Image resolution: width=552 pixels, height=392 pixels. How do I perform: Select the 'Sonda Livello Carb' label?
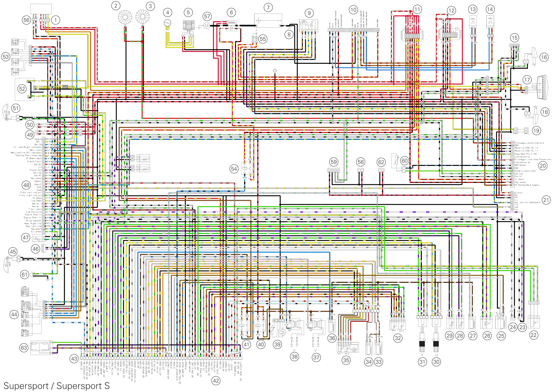(525, 171)
